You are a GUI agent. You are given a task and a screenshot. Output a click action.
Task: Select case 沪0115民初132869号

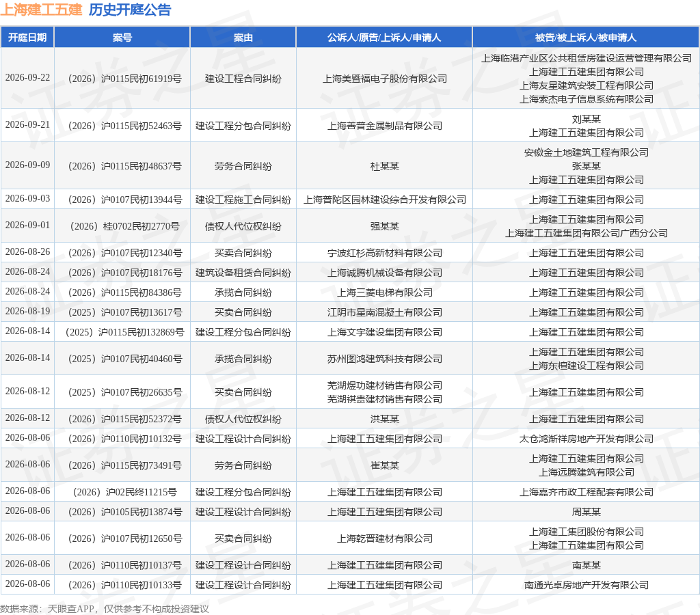coord(124,332)
